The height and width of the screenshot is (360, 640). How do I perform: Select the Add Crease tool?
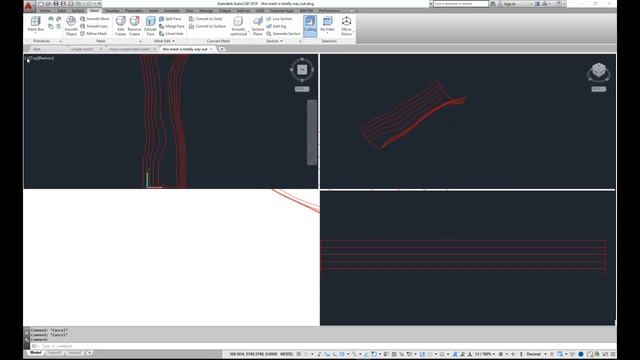pyautogui.click(x=120, y=26)
